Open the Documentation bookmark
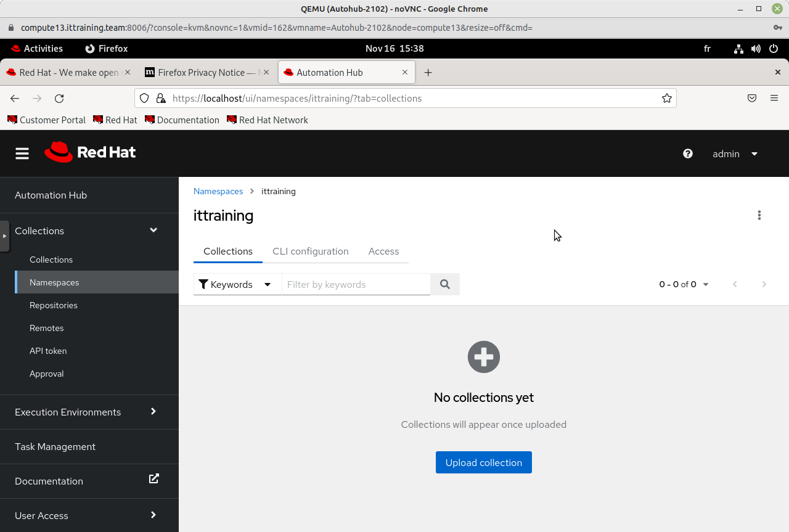The height and width of the screenshot is (532, 789). [x=182, y=120]
